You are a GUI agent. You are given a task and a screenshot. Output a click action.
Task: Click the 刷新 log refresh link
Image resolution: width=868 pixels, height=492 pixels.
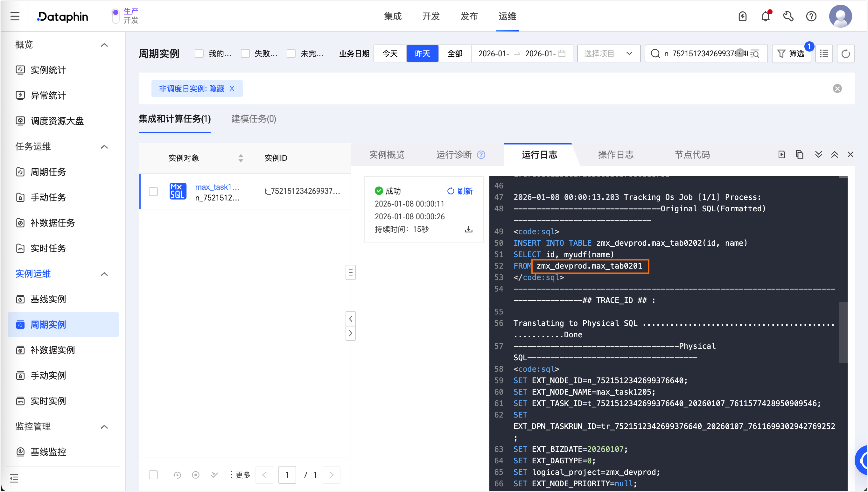[x=460, y=191]
